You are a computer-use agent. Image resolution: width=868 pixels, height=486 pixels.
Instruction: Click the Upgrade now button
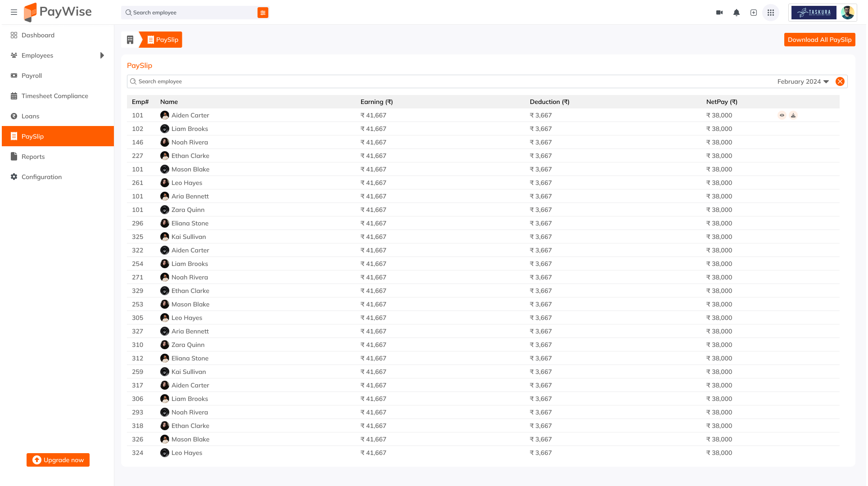point(58,460)
